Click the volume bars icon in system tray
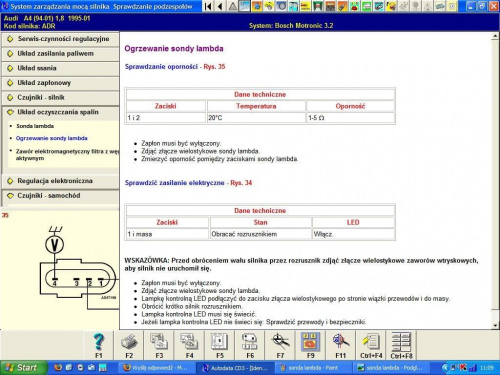 pos(473,368)
